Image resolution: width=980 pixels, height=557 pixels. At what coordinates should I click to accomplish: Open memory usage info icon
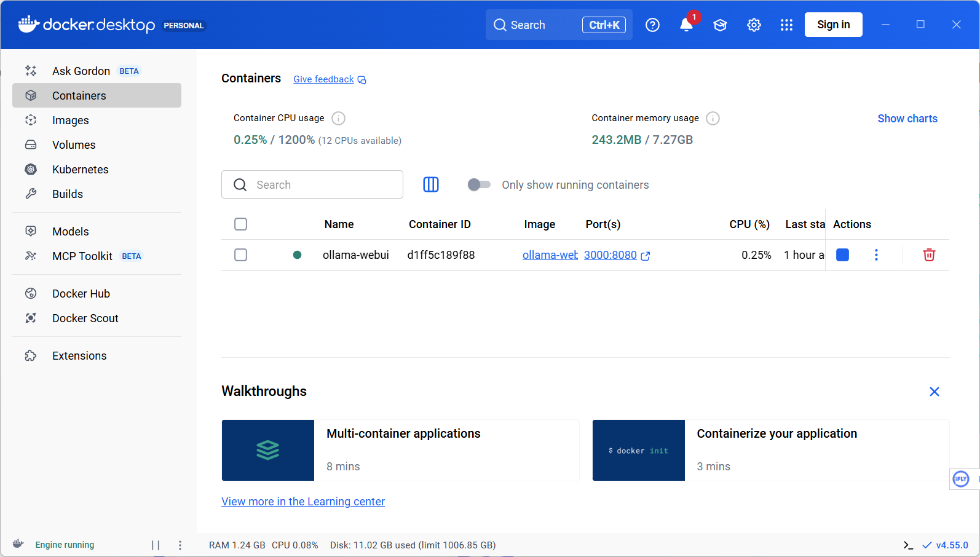(x=713, y=118)
